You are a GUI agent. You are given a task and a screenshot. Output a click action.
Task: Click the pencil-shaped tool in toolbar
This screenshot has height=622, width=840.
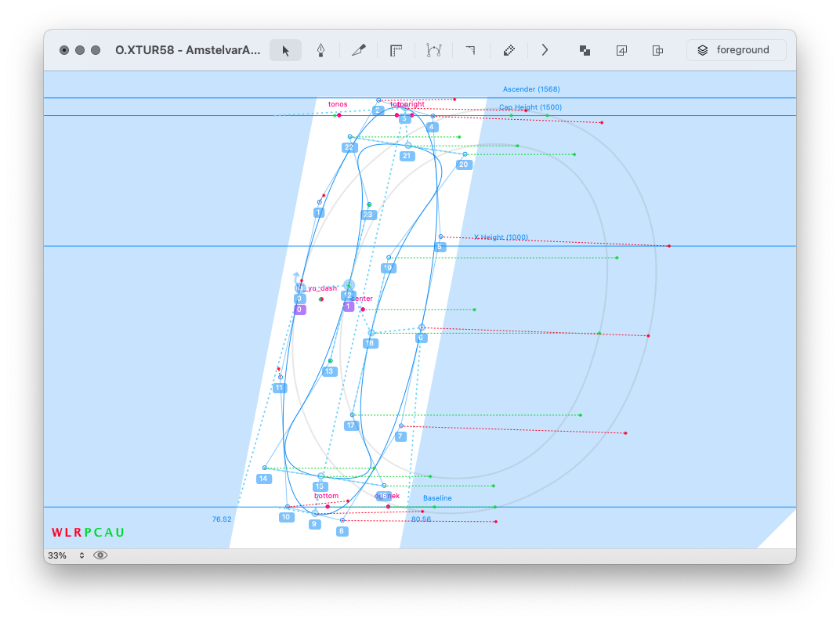509,50
